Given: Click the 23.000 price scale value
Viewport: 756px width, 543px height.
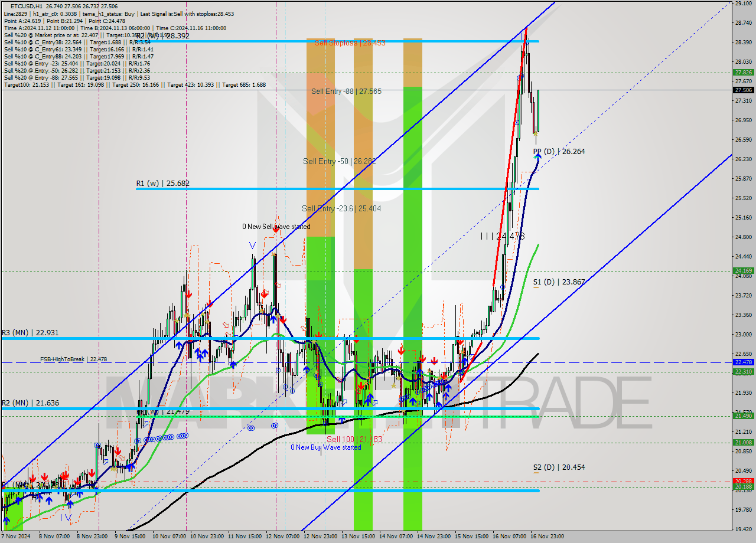Looking at the screenshot, I should pyautogui.click(x=743, y=334).
